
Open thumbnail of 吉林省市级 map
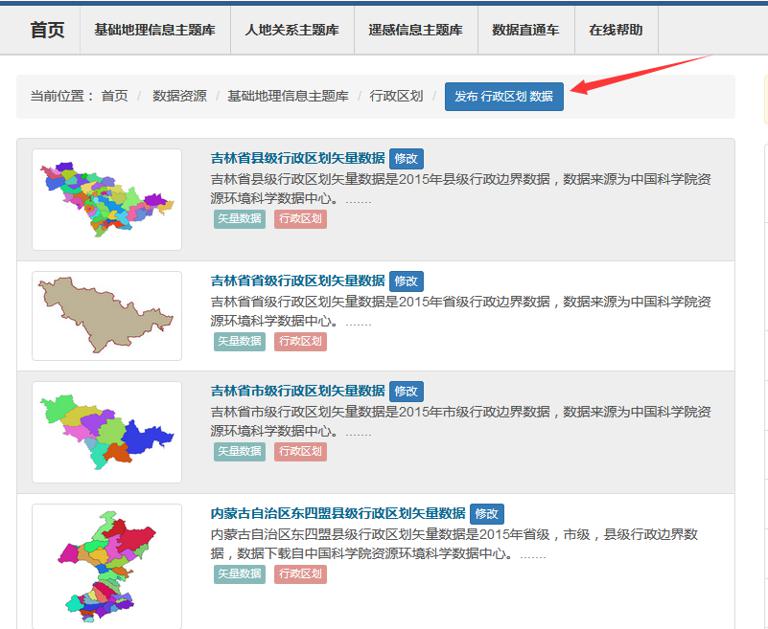click(107, 432)
